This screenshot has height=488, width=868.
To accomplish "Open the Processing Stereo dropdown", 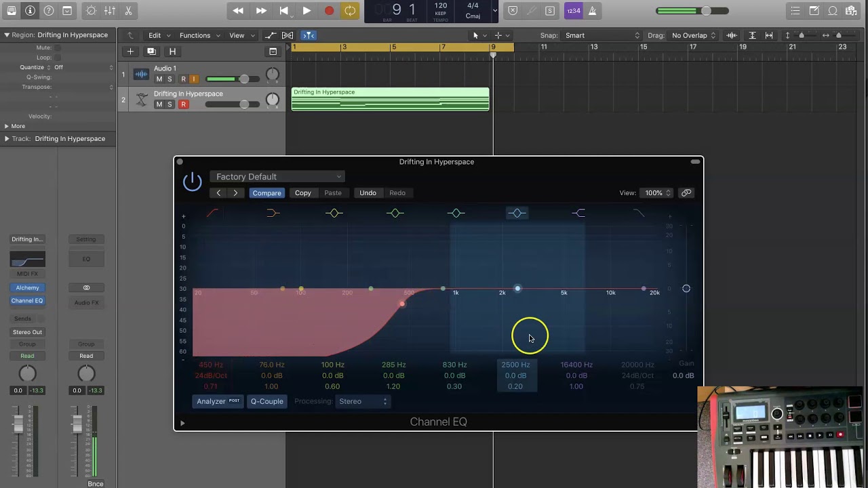I will [363, 401].
